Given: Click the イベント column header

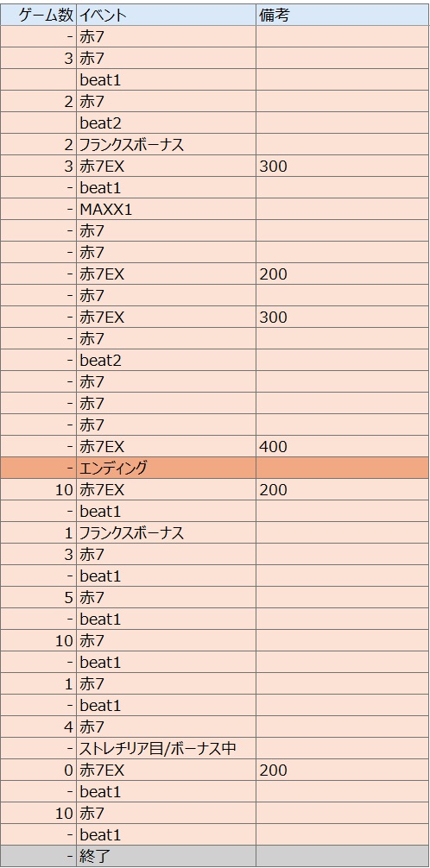Looking at the screenshot, I should (167, 15).
